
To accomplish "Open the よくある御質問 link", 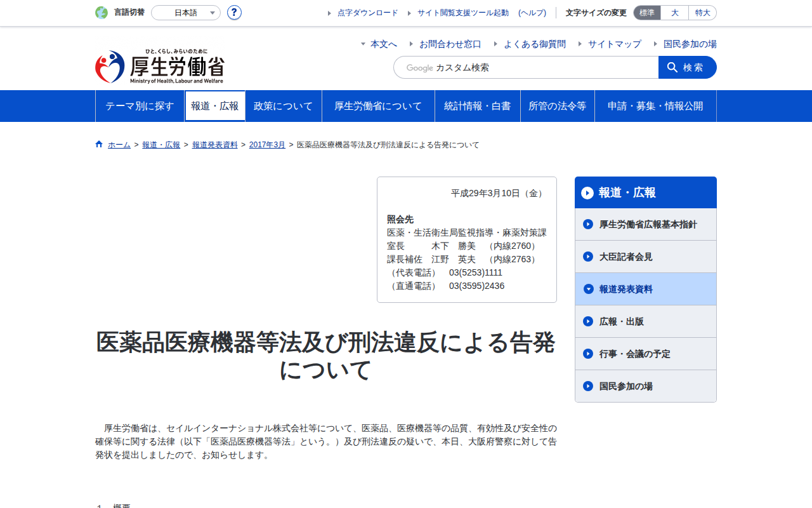I will pos(535,44).
